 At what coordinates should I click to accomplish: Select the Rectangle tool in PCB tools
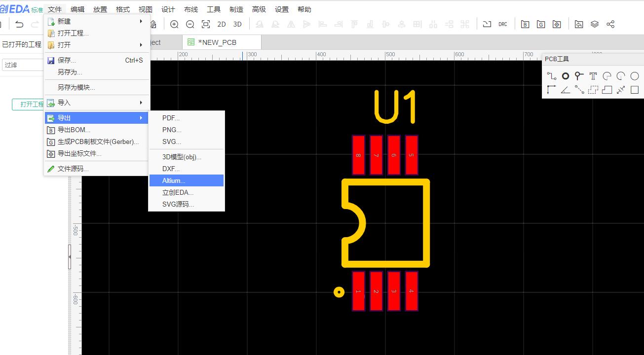tap(635, 90)
